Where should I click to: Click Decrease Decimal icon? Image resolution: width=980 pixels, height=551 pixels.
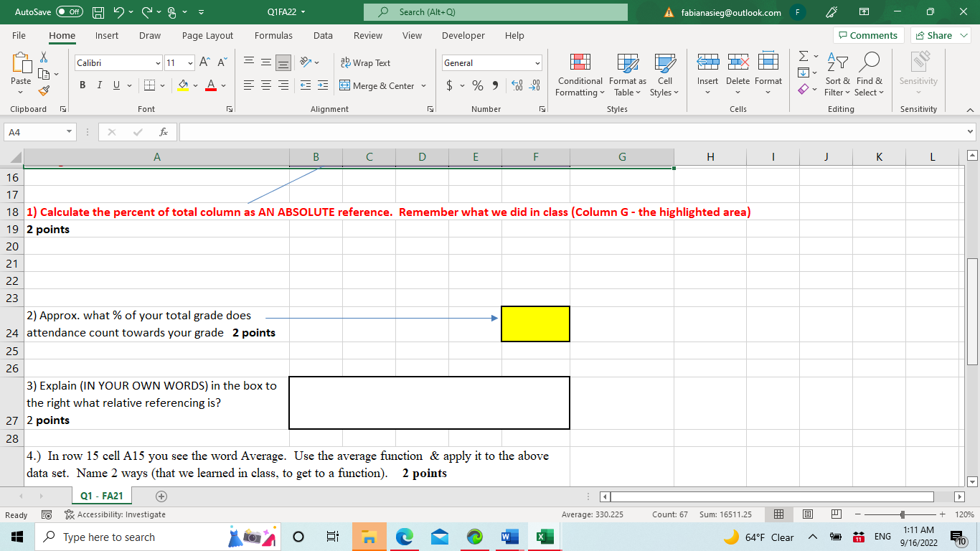pyautogui.click(x=534, y=85)
